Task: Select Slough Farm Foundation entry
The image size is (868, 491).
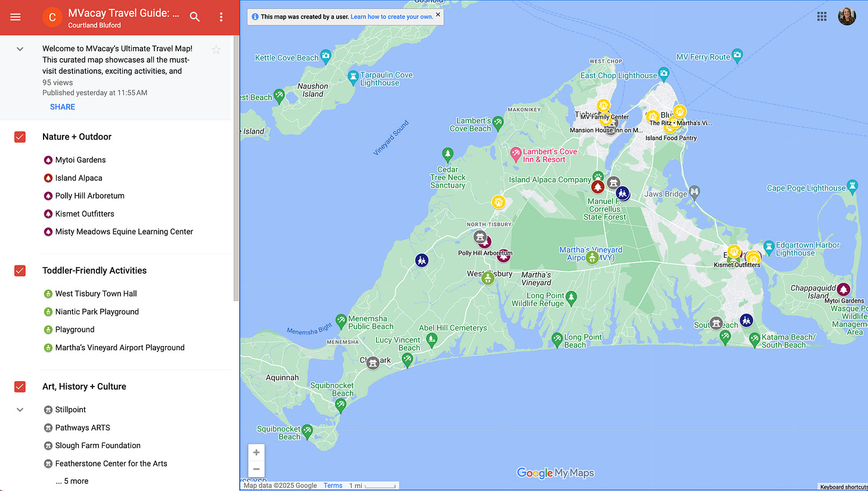Action: [x=98, y=446]
